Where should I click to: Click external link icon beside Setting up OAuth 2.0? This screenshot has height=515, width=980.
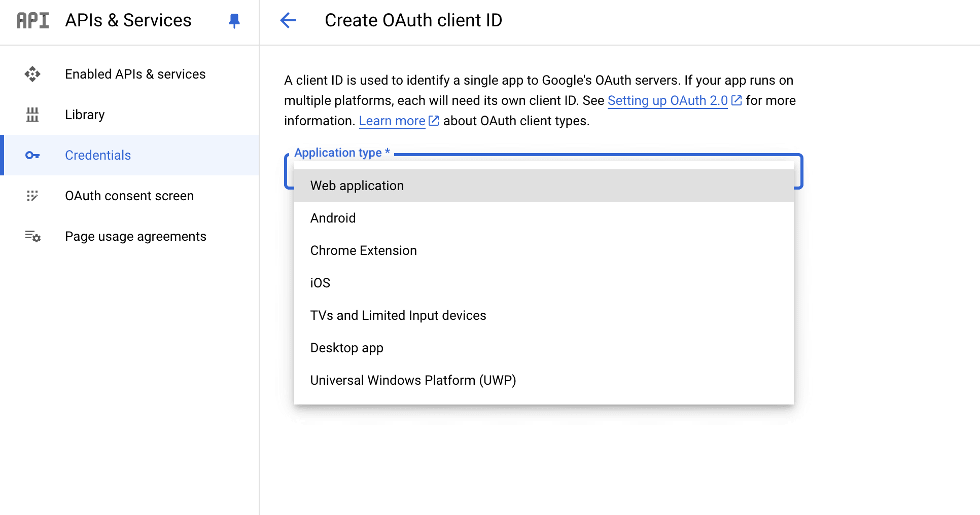coord(737,100)
